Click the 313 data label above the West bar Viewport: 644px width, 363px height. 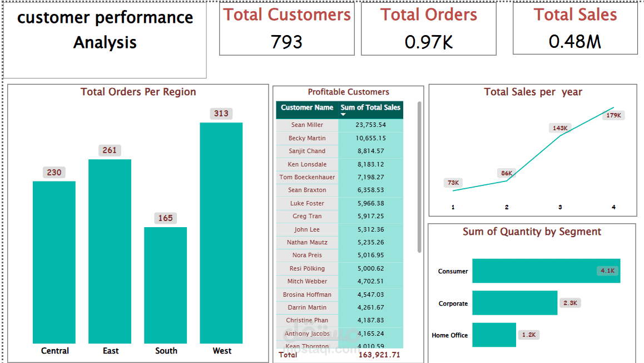pyautogui.click(x=221, y=114)
